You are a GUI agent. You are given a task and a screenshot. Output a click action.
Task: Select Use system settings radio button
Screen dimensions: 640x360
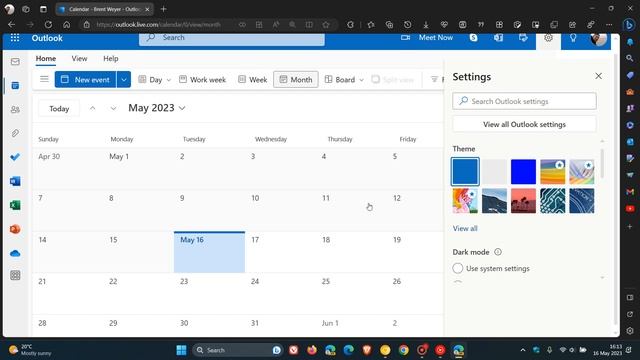[458, 268]
